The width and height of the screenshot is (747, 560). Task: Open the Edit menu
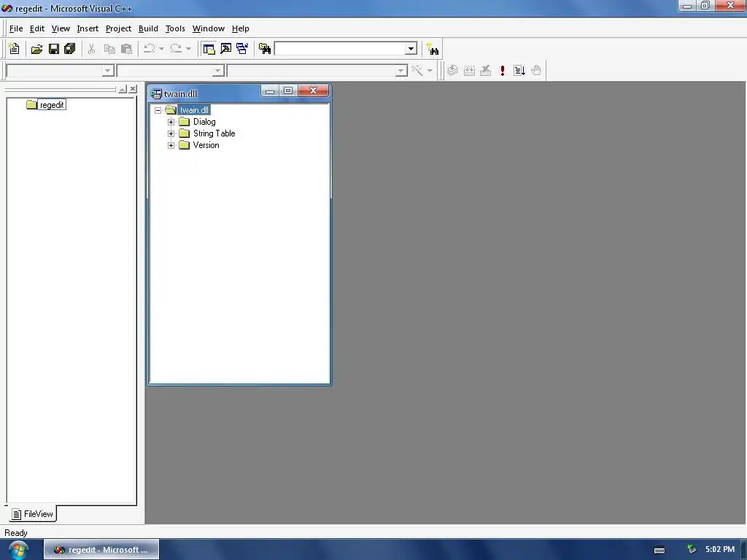click(x=37, y=28)
